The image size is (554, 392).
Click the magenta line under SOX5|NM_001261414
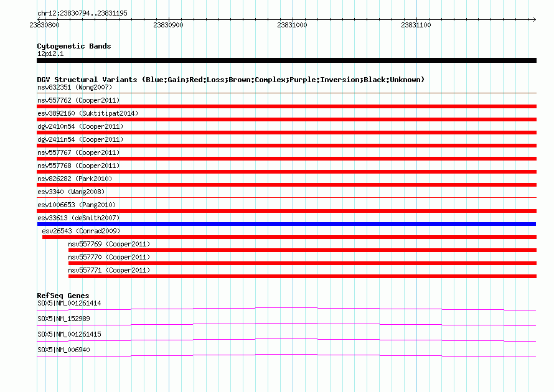coord(286,309)
